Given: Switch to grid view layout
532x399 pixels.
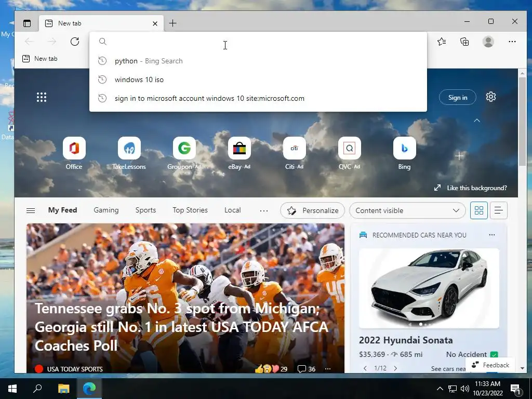Looking at the screenshot, I should (478, 210).
